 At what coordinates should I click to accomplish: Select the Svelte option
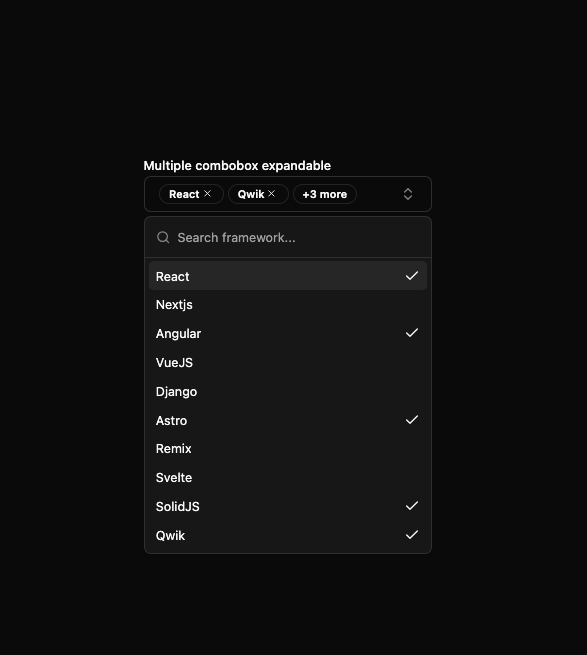click(287, 477)
